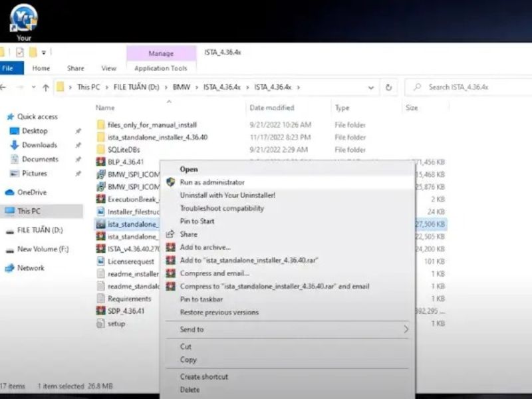The height and width of the screenshot is (399, 532).
Task: Click the Downloads arrow icon in Quick access
Action: tap(15, 145)
